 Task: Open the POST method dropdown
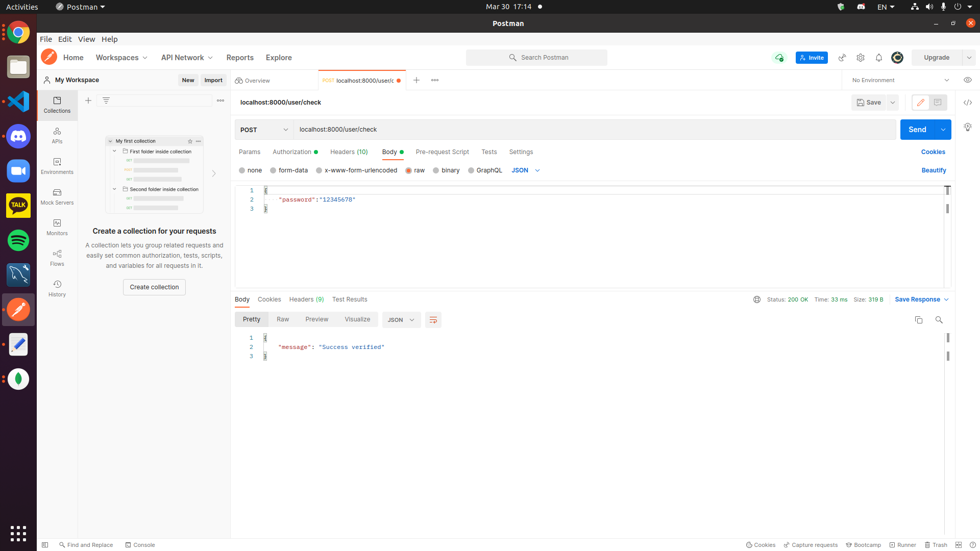[x=264, y=130]
